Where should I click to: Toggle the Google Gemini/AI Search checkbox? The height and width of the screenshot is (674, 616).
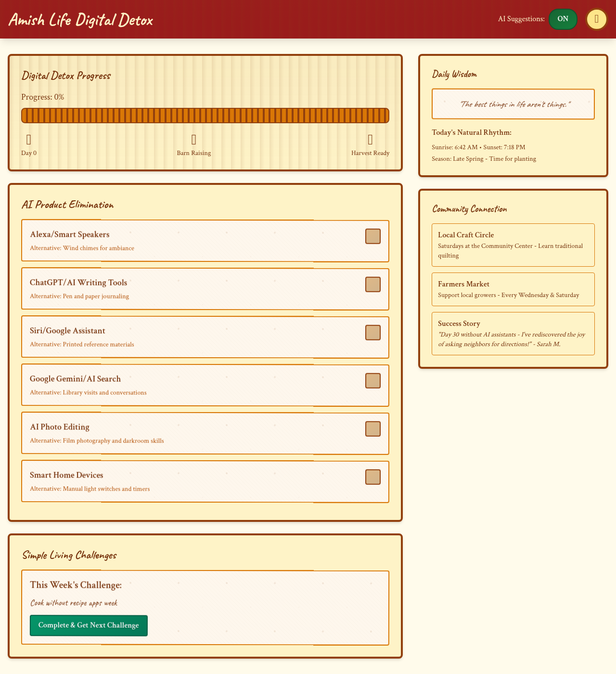click(x=372, y=380)
